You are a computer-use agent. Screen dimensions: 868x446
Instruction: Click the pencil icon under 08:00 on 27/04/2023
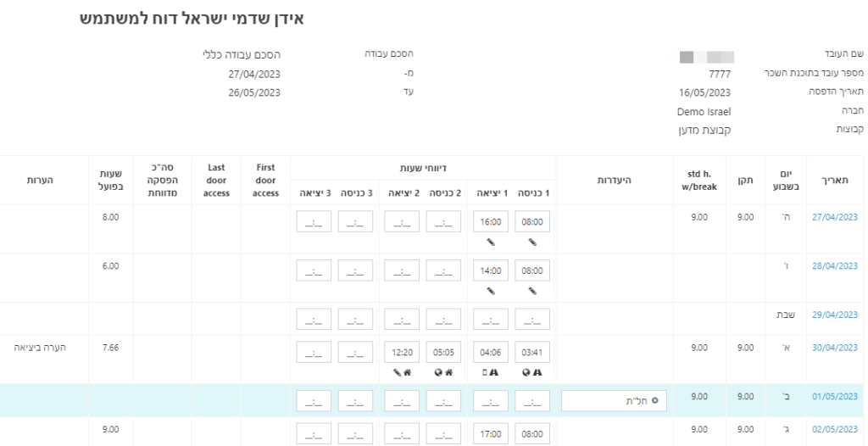coord(532,243)
